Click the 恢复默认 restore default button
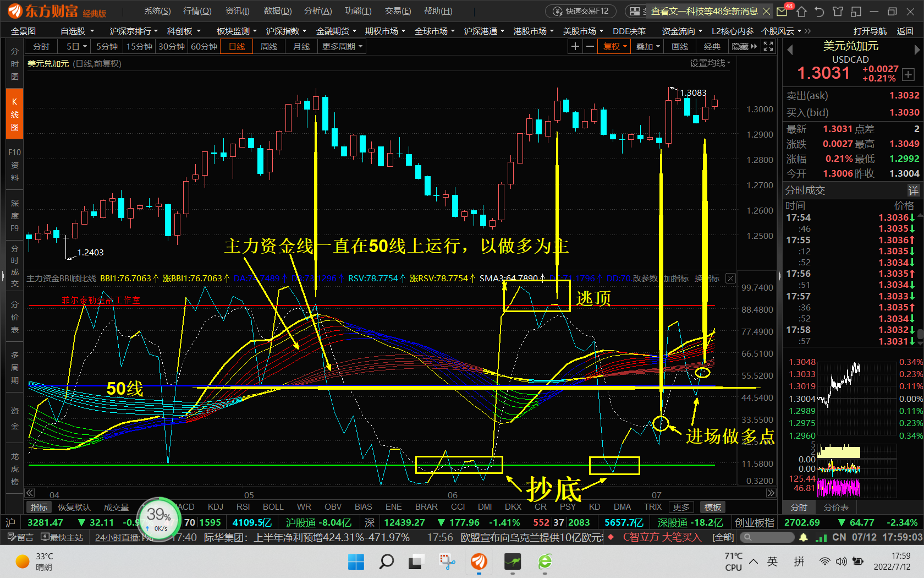 pos(74,507)
